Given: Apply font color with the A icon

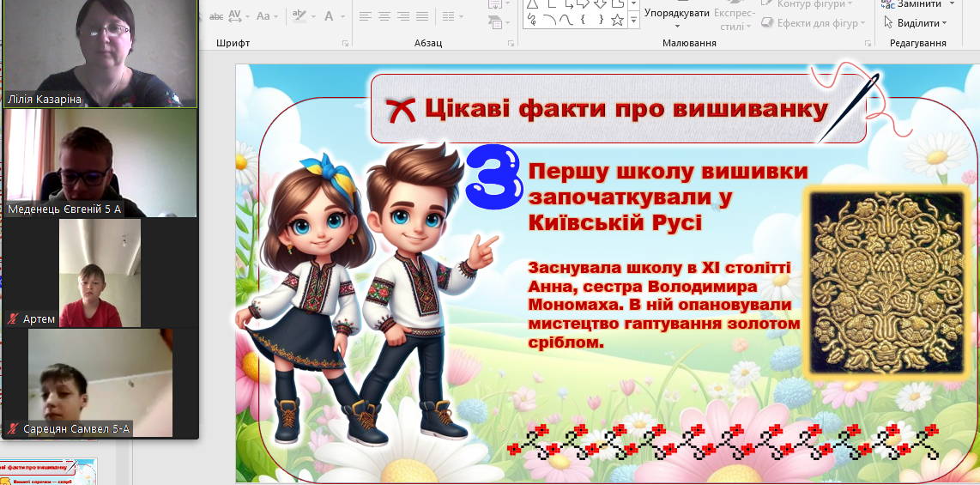Looking at the screenshot, I should point(329,16).
